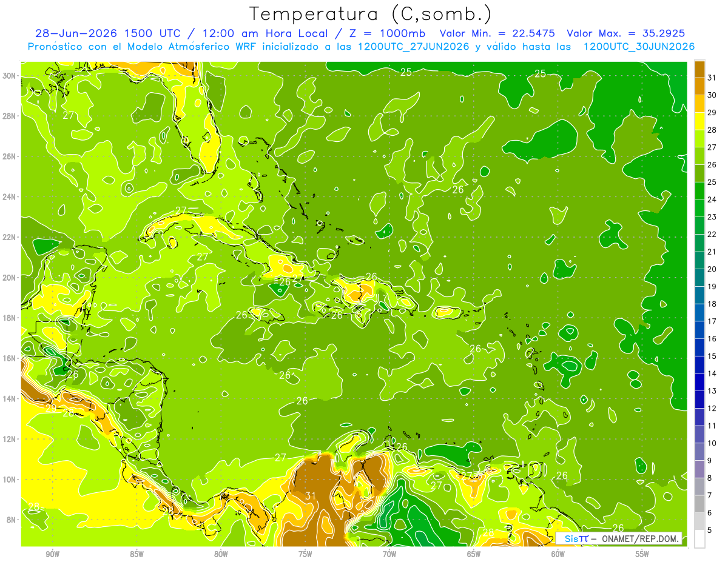The image size is (728, 562).
Task: Click the blue legend swatch between 15 and 16
Action: click(x=699, y=347)
